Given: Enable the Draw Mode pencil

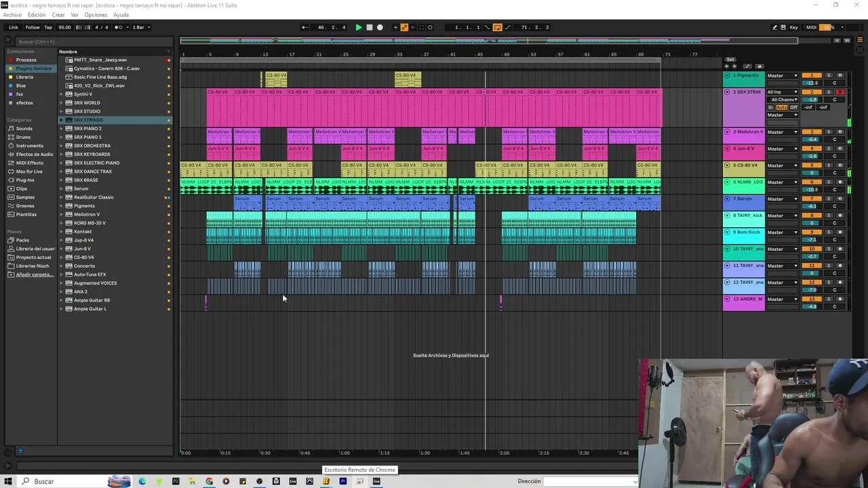Looking at the screenshot, I should pos(775,27).
